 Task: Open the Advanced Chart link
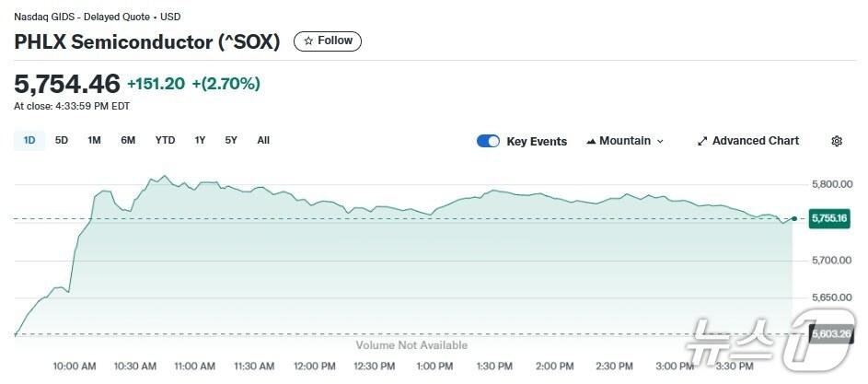click(747, 142)
